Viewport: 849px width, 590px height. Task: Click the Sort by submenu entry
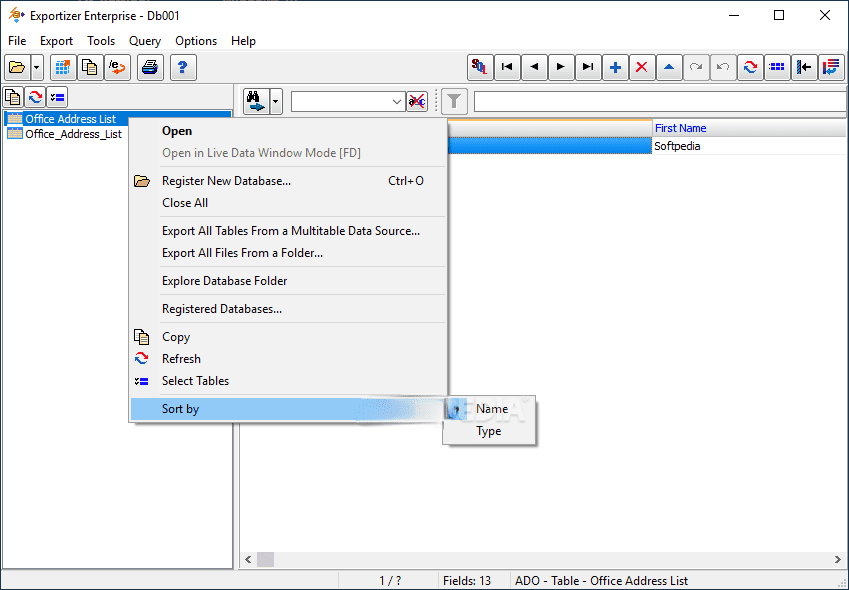(288, 409)
